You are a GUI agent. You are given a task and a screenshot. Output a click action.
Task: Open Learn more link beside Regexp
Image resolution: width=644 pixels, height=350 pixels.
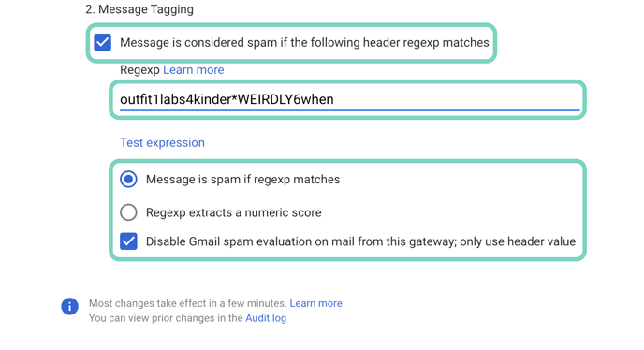point(194,70)
